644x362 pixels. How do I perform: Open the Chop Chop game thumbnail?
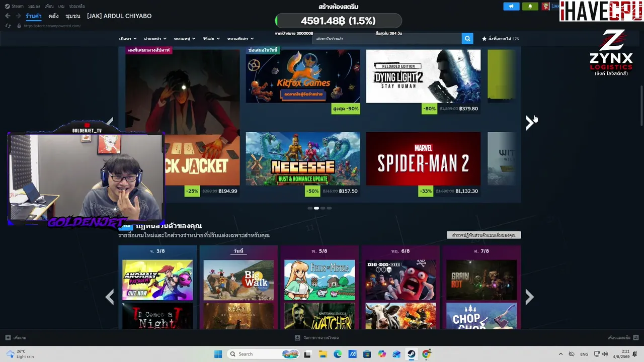[x=481, y=316]
